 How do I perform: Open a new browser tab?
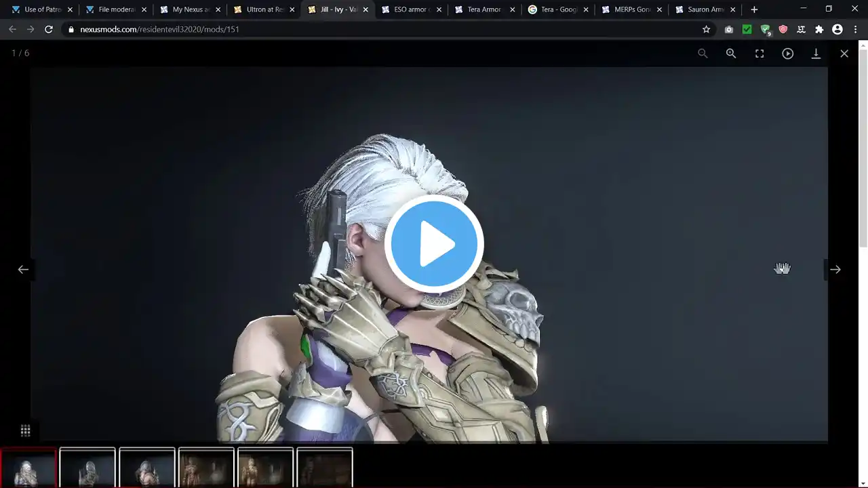[754, 9]
